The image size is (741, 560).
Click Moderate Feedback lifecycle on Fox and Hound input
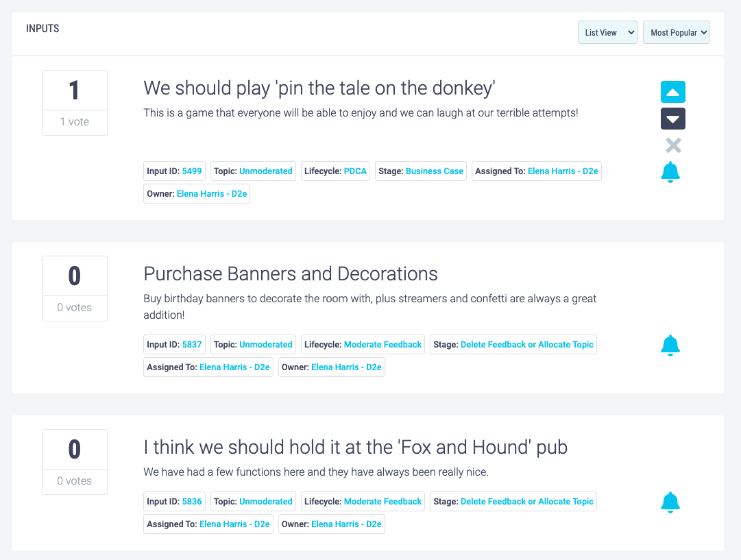[382, 502]
